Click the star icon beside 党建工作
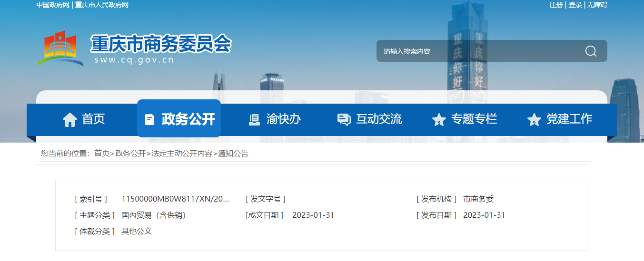This screenshot has height=261, width=644. (534, 119)
